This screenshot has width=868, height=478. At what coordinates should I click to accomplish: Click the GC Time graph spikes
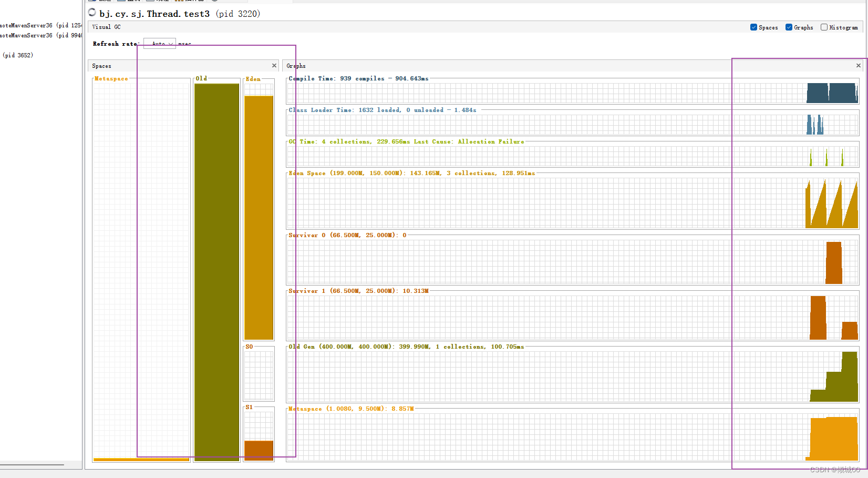click(x=826, y=157)
